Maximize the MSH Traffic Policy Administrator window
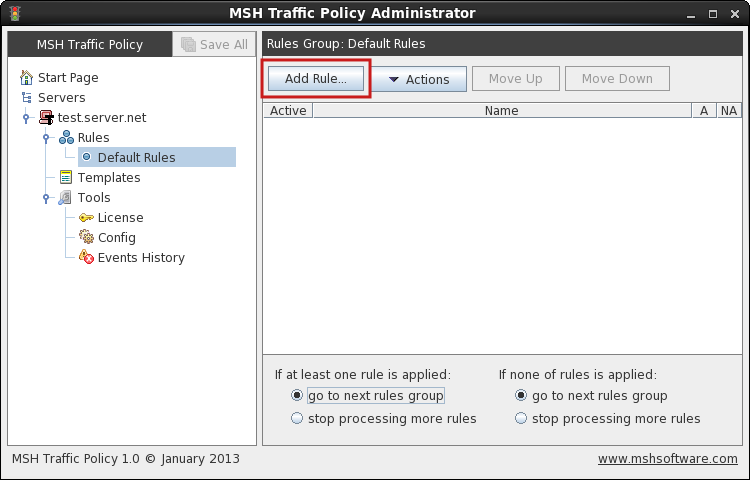 click(713, 14)
